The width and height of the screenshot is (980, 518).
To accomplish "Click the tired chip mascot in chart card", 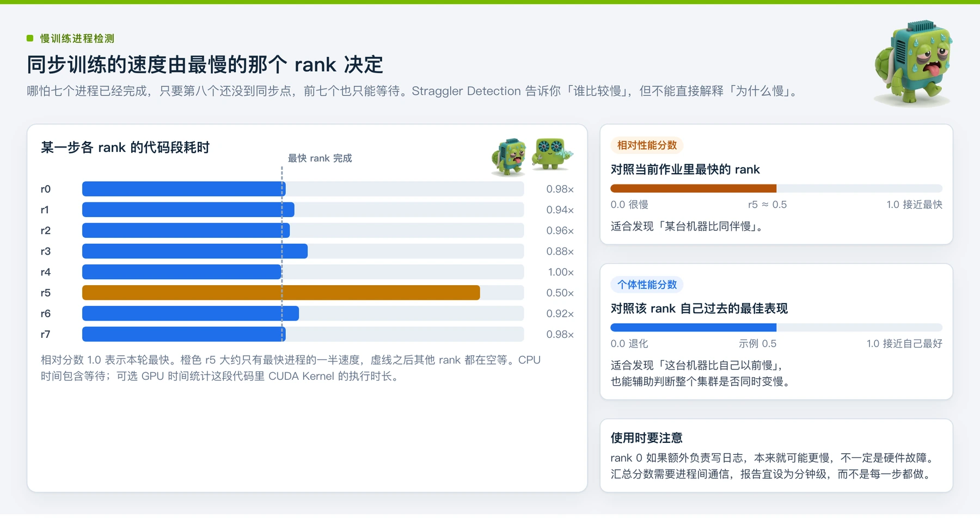I will click(x=509, y=157).
